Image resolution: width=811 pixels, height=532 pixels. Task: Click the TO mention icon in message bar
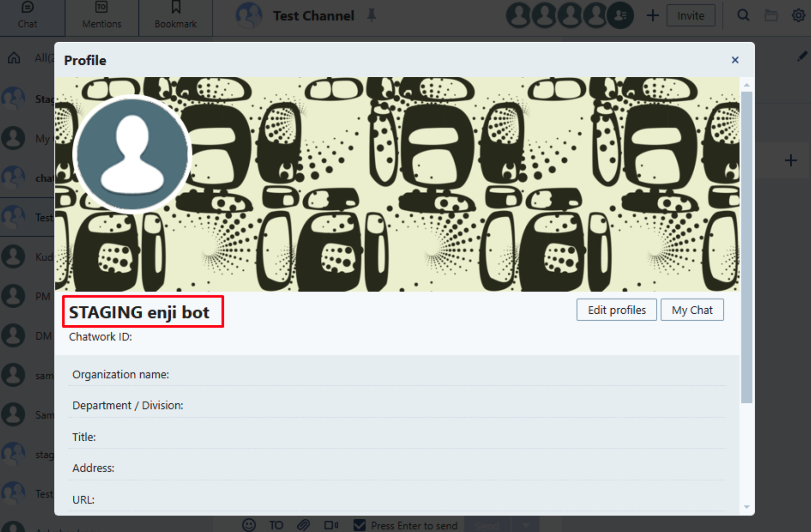tap(276, 525)
